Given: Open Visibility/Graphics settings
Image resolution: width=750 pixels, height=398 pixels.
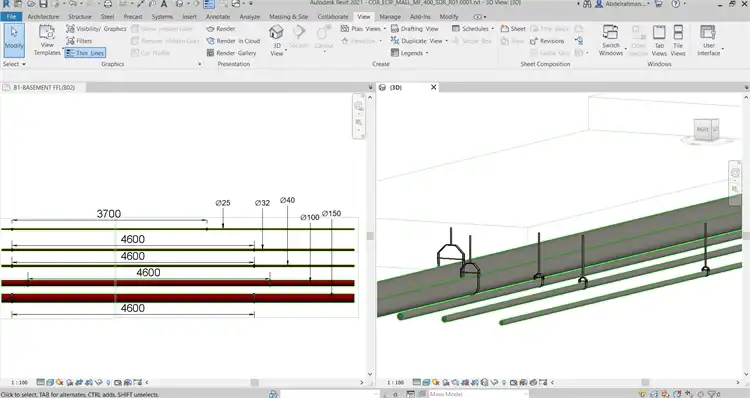Looking at the screenshot, I should point(96,29).
